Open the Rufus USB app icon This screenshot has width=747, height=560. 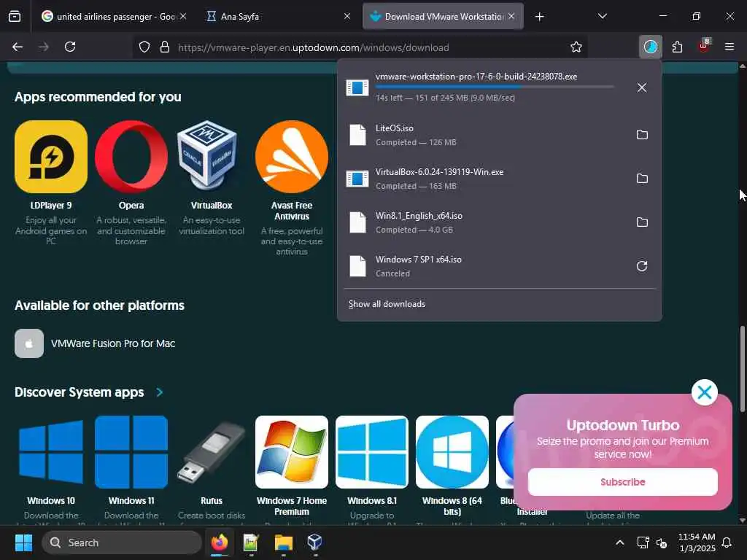[x=211, y=452]
